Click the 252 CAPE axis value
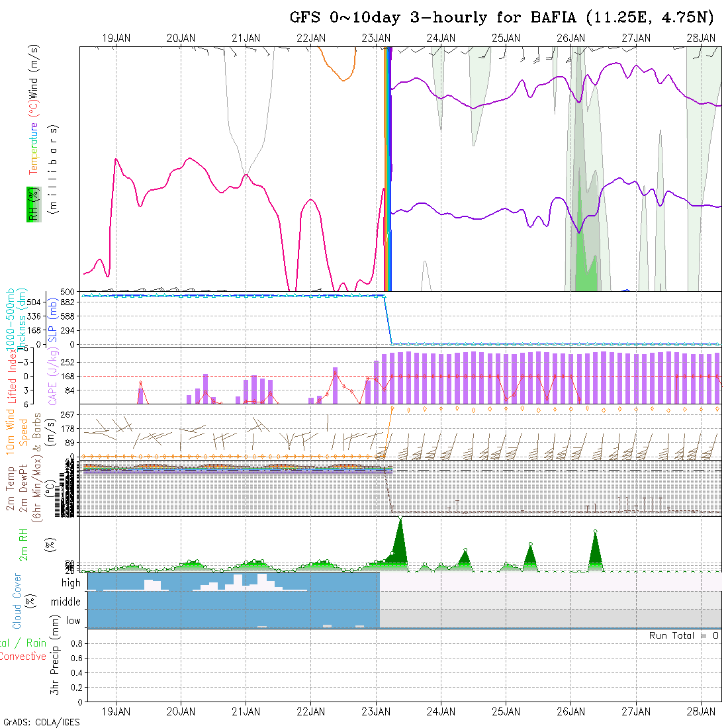This screenshot has height=728, width=728. pyautogui.click(x=68, y=362)
